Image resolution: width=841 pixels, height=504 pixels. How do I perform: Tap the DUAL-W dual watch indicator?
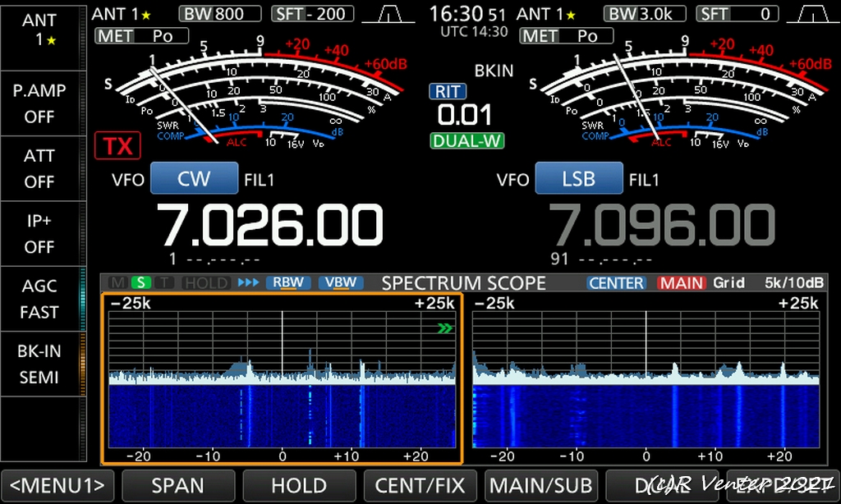click(466, 141)
